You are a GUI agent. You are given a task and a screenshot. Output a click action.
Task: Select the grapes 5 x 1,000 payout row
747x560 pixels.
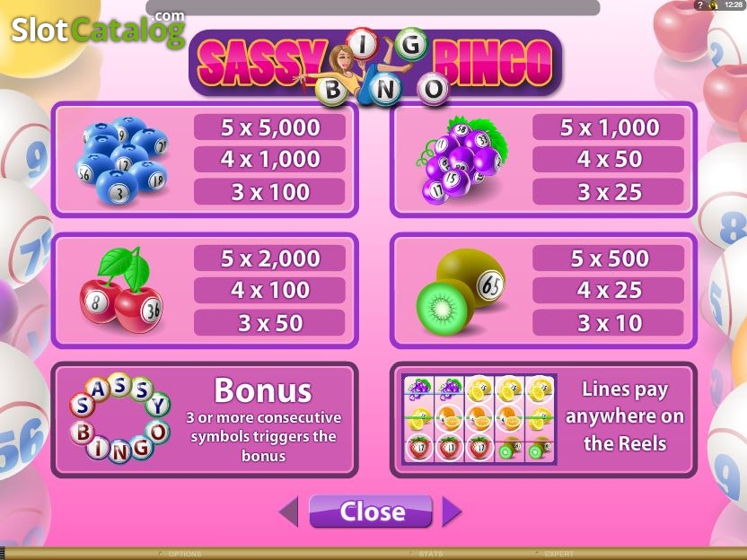point(609,127)
